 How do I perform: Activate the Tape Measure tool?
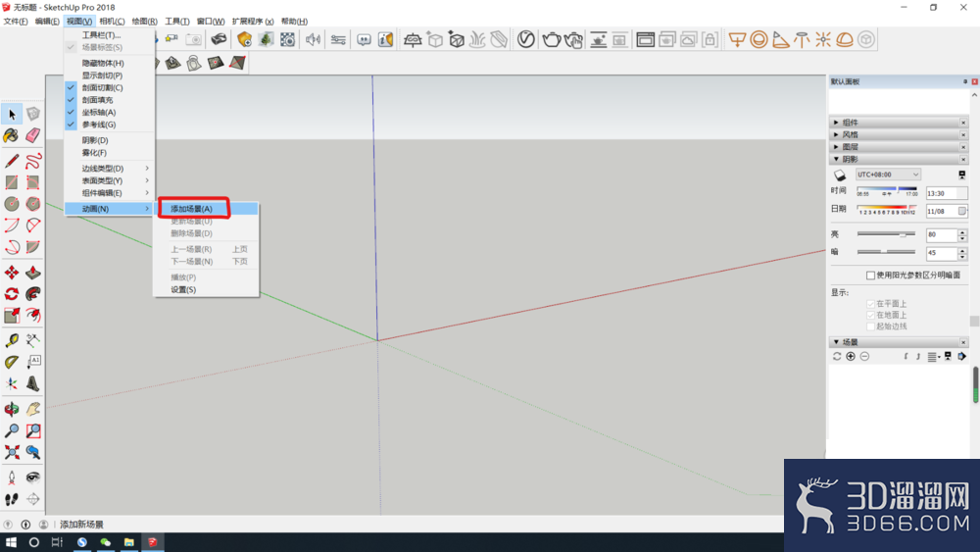coord(11,340)
